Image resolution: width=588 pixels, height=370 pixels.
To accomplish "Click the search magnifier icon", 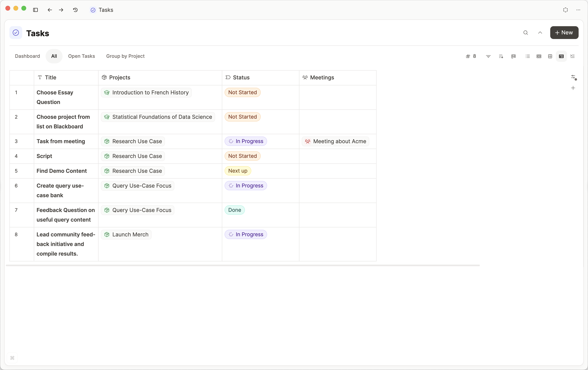I will (525, 33).
